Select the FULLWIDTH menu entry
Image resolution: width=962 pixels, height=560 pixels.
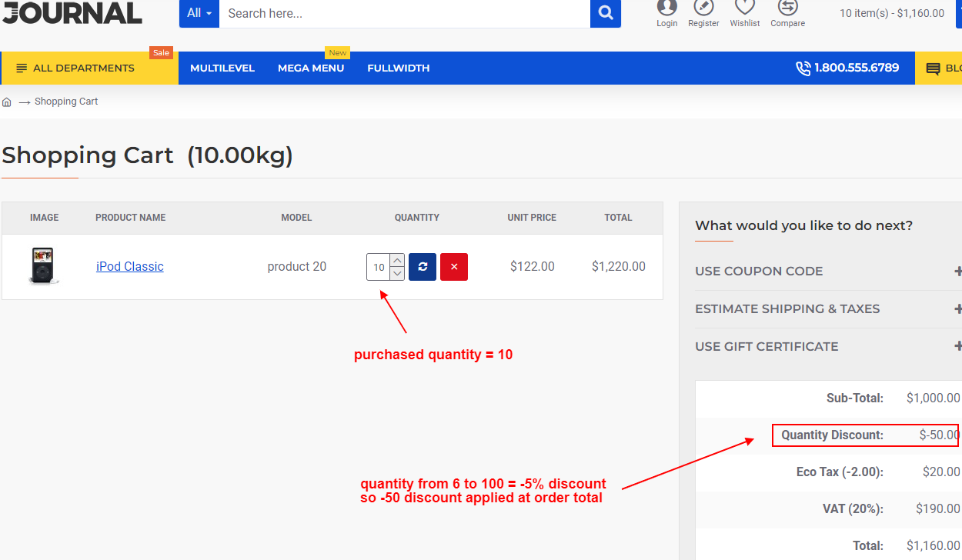pos(398,68)
